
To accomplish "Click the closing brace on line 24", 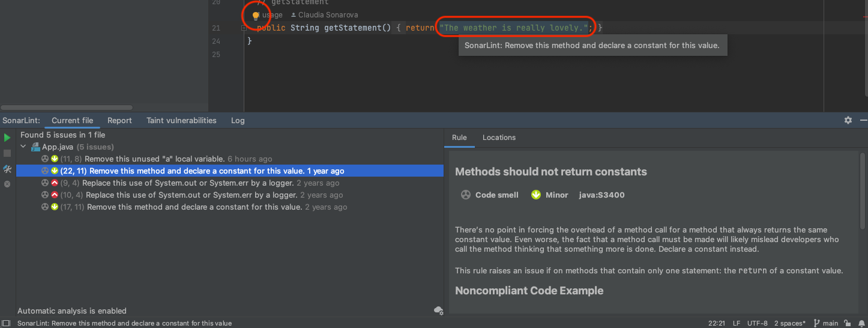I will (x=250, y=41).
